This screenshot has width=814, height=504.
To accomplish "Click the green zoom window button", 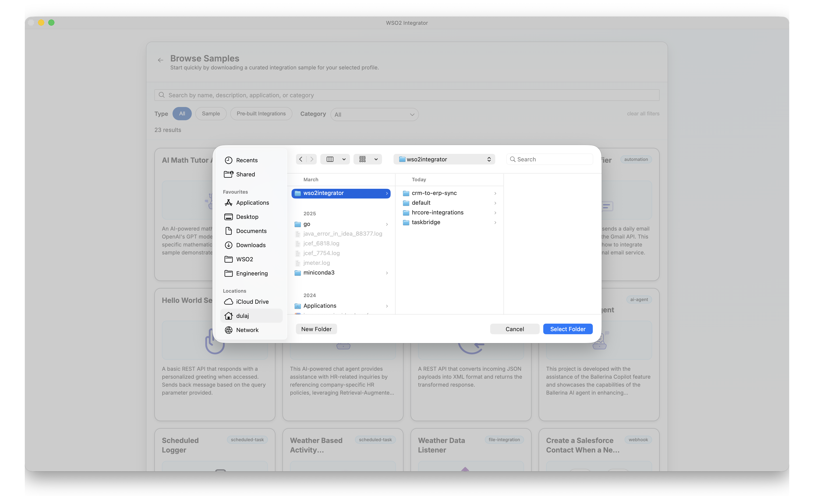I will coord(51,23).
